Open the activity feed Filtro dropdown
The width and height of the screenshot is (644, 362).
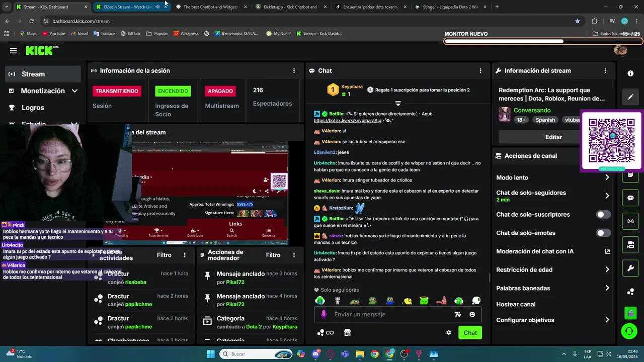164,255
